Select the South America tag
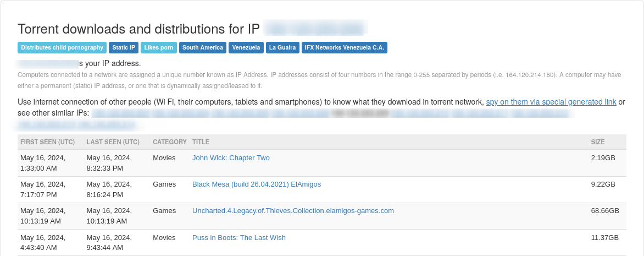 [x=203, y=48]
